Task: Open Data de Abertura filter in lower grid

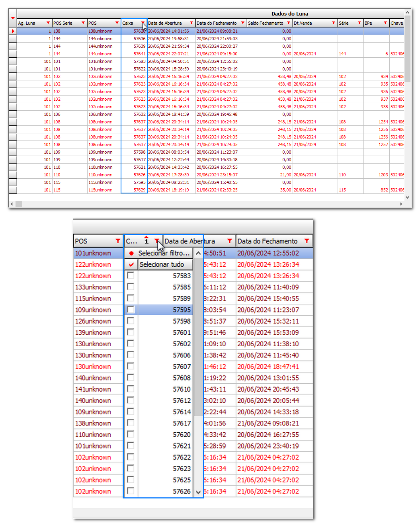Action: coord(230,241)
